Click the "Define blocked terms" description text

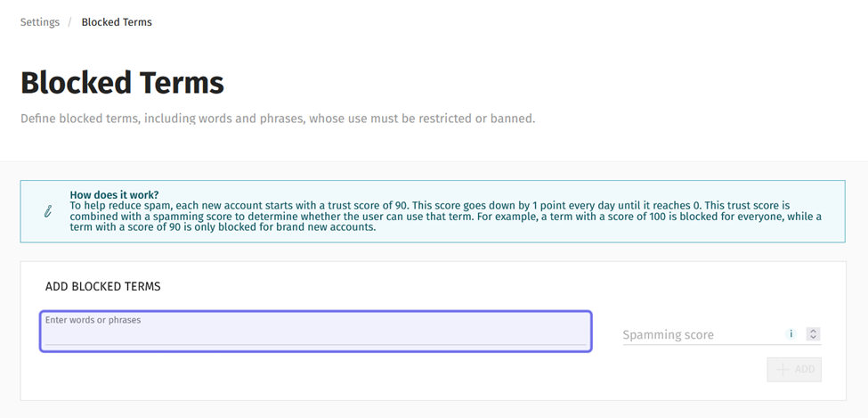click(x=278, y=118)
